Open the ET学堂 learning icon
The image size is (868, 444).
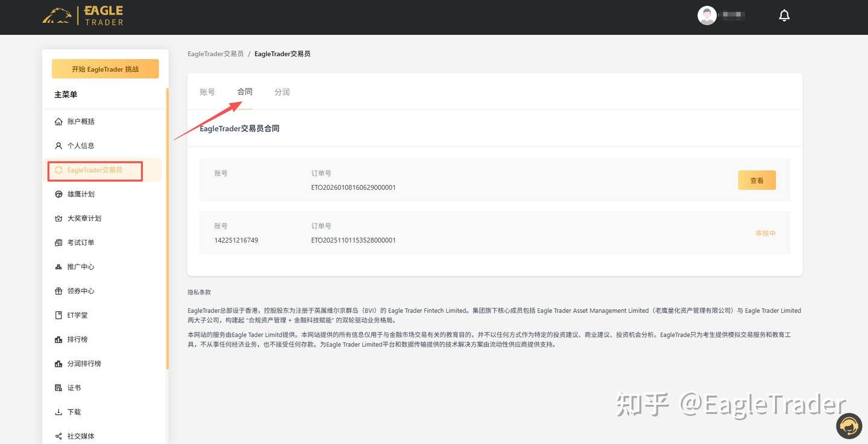[57, 314]
